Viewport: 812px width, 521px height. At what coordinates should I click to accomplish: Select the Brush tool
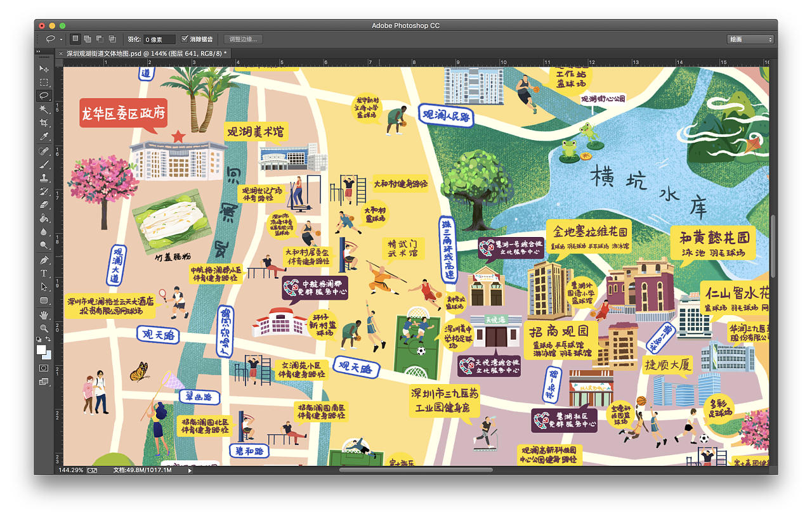44,164
